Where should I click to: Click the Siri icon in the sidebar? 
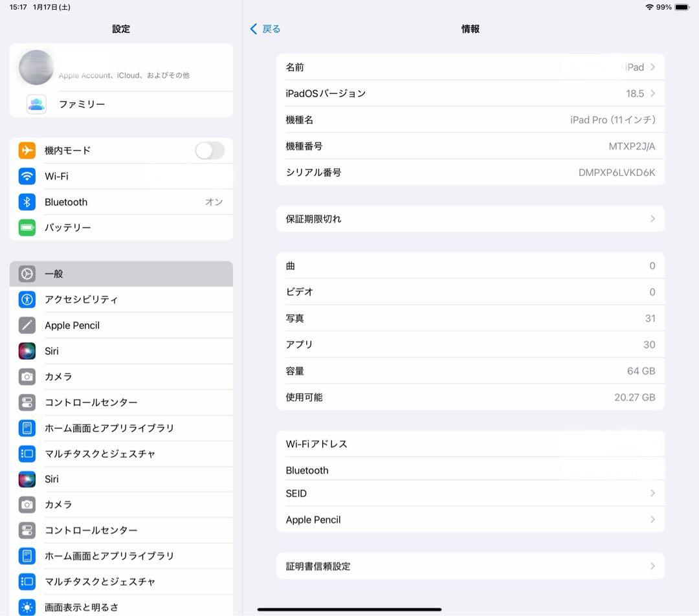click(x=27, y=351)
